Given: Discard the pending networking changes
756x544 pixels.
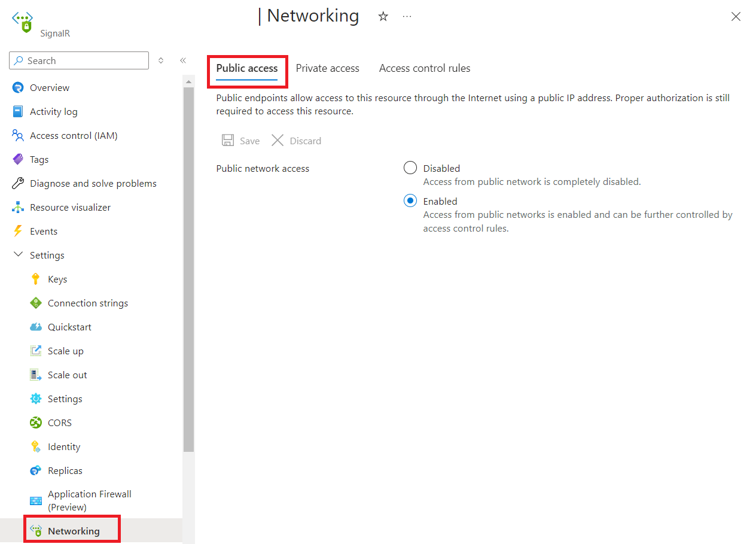Looking at the screenshot, I should coord(296,140).
